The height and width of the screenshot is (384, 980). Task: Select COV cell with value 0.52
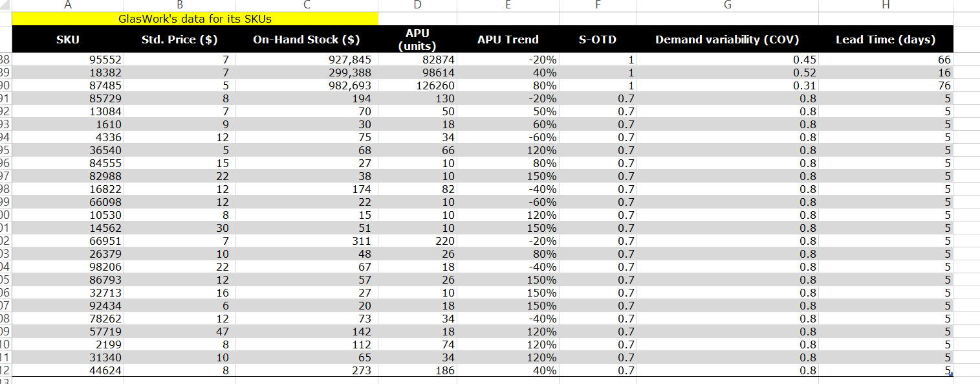(x=728, y=73)
